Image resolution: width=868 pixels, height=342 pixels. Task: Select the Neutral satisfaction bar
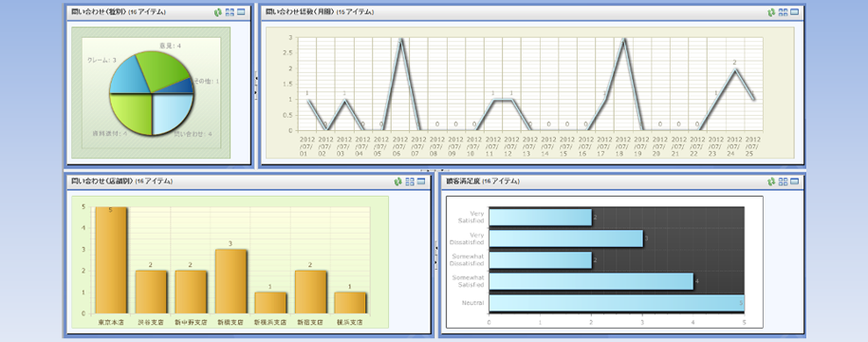[x=616, y=303]
